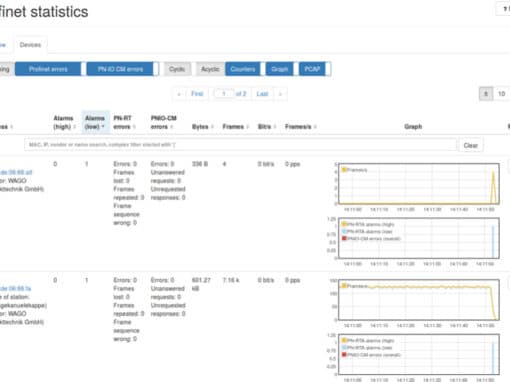Click the 'finet statistics' page heading
The height and width of the screenshot is (382, 510).
tap(44, 12)
